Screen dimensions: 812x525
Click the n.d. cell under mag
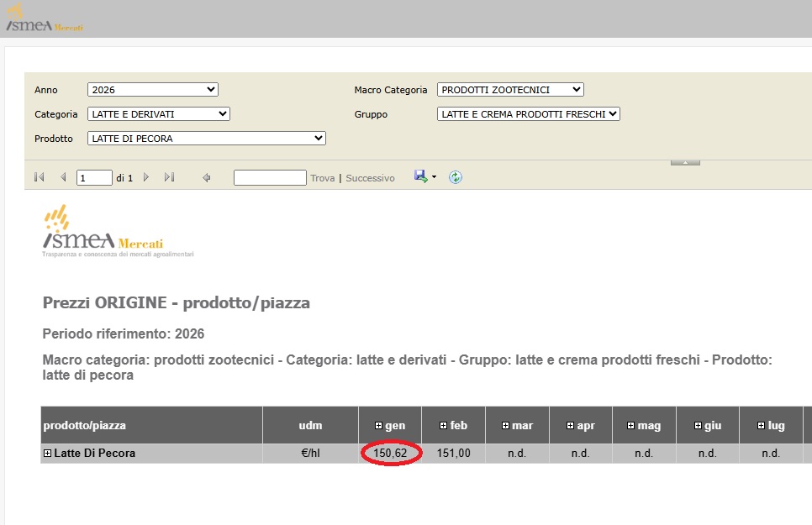(x=644, y=453)
